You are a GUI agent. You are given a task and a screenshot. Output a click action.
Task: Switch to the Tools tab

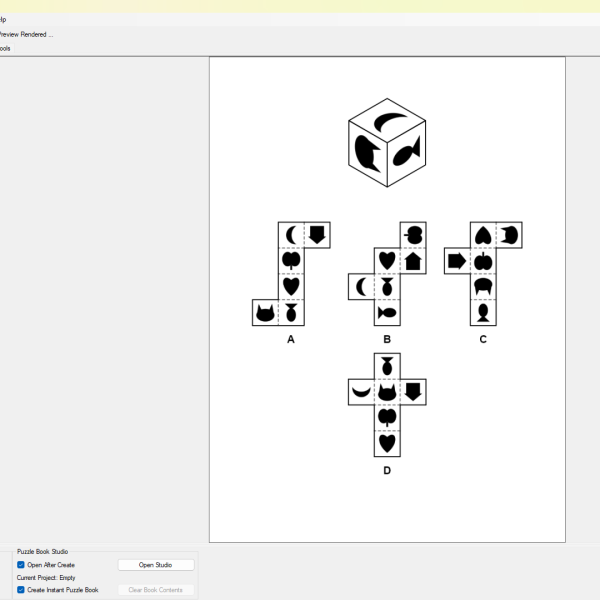coord(5,49)
